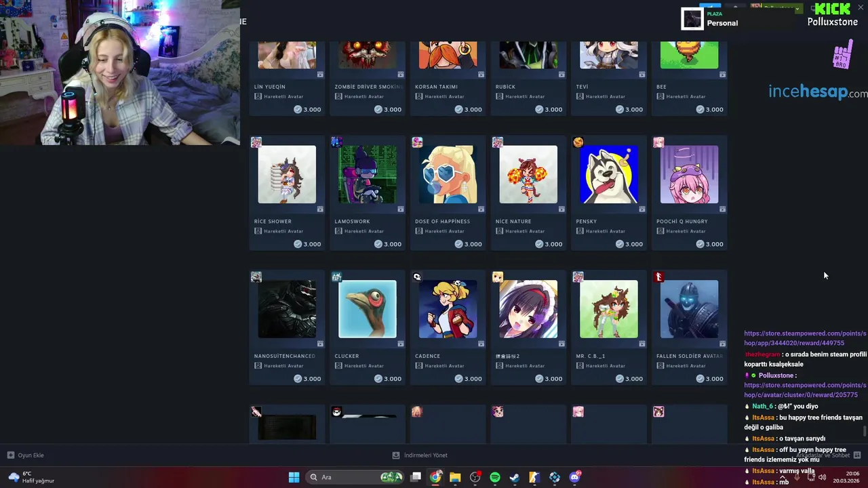Image resolution: width=868 pixels, height=488 pixels.
Task: Select the Nice Nature avatar thumbnail
Action: 528,174
